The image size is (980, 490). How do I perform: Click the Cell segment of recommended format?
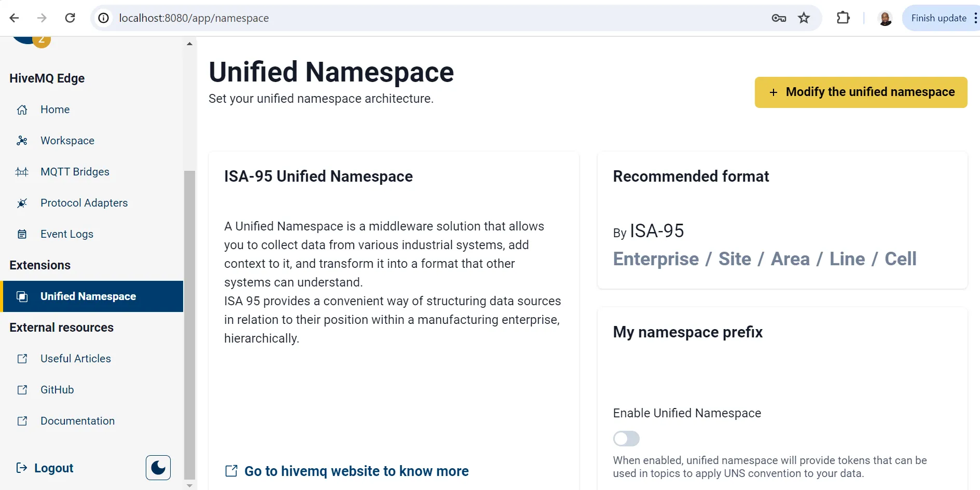coord(901,259)
